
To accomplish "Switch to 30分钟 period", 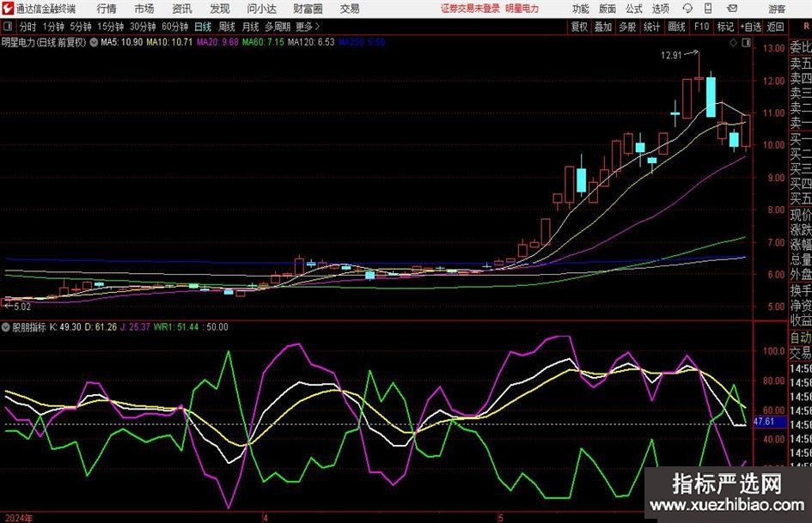I will [x=143, y=27].
